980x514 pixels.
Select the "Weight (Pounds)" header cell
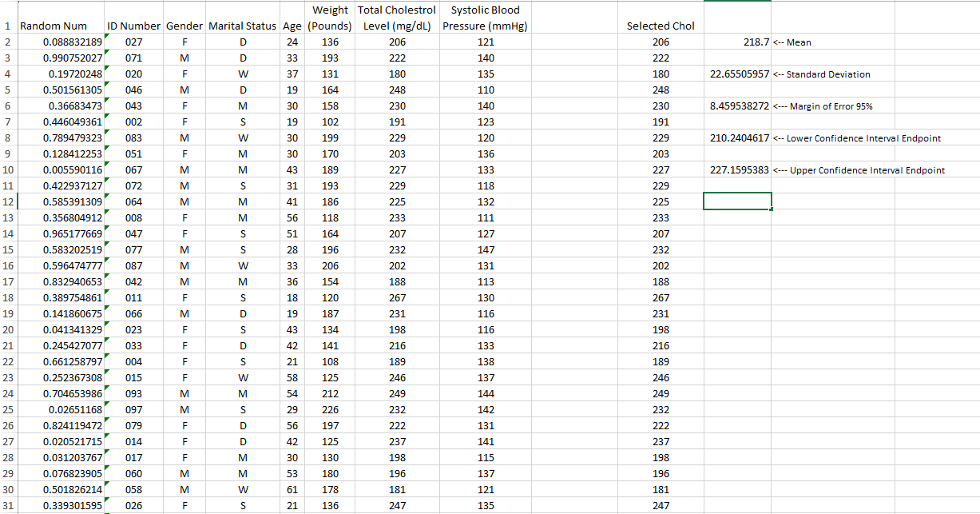[x=330, y=18]
